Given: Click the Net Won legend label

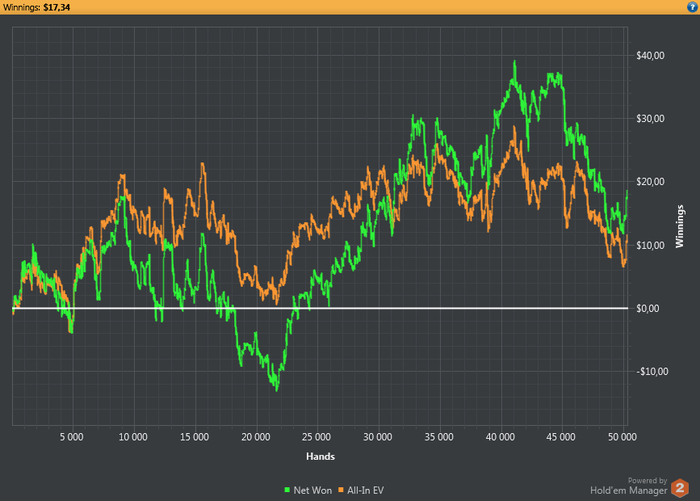Looking at the screenshot, I should tap(312, 490).
